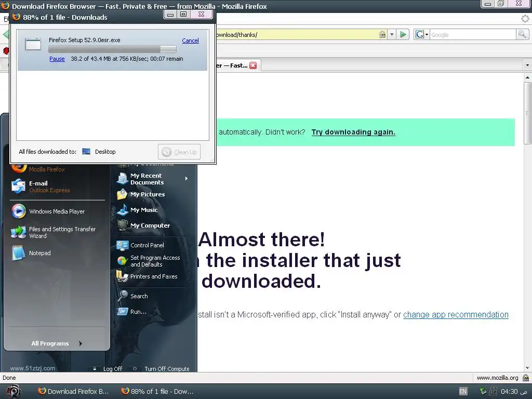Click the Windows Media Player icon
The image size is (532, 399).
click(18, 211)
